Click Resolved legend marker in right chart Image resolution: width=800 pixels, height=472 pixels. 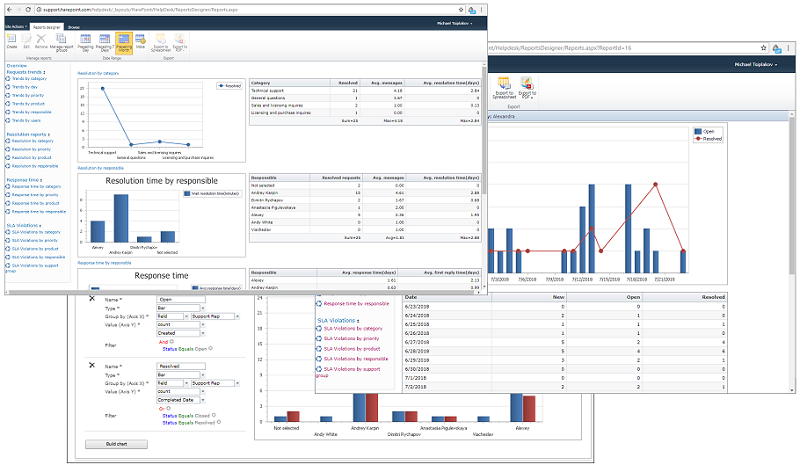[x=697, y=139]
